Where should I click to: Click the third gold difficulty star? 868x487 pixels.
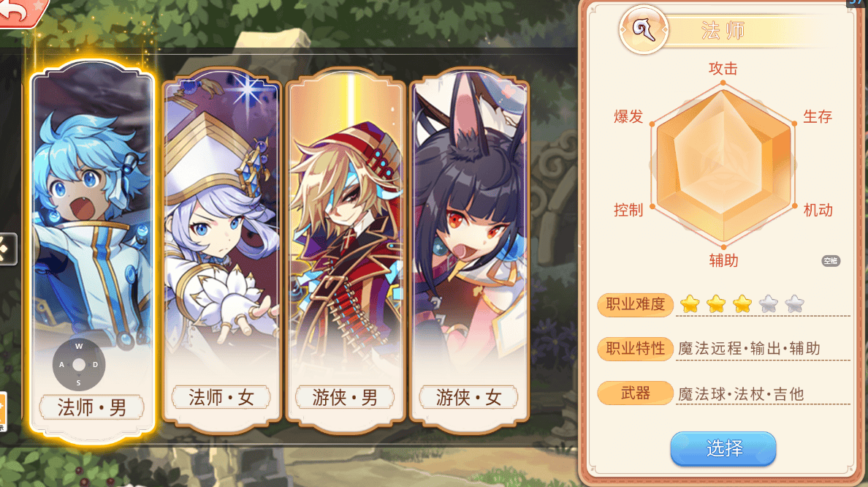(742, 304)
